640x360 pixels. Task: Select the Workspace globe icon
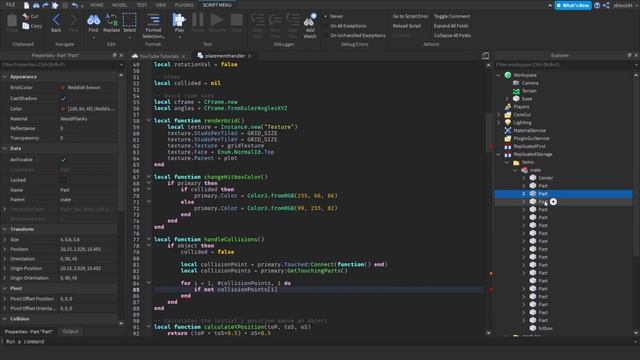tap(508, 75)
